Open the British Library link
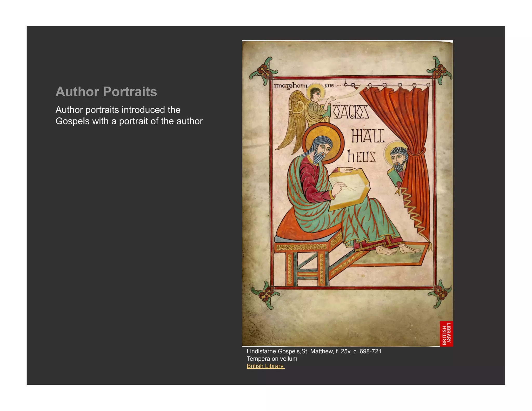The image size is (532, 411). pos(265,366)
